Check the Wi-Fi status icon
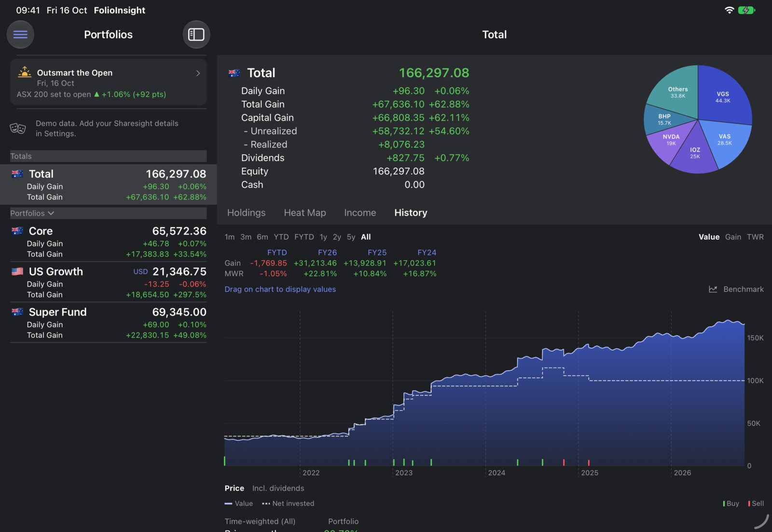Viewport: 772px width, 532px height. [730, 10]
